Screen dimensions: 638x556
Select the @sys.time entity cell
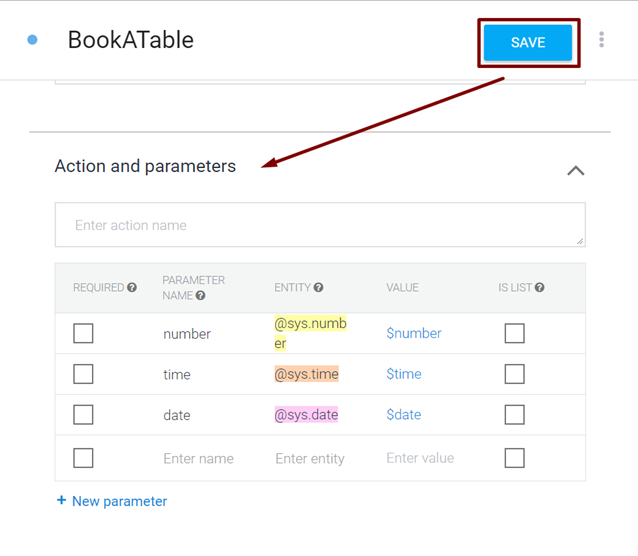click(x=307, y=374)
